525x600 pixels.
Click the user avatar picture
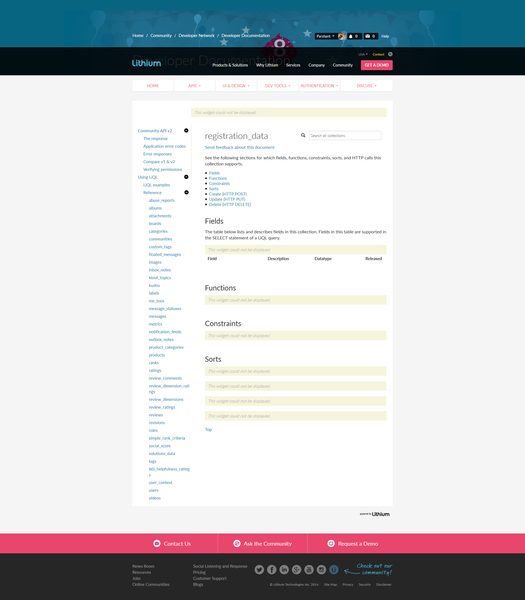tap(342, 36)
